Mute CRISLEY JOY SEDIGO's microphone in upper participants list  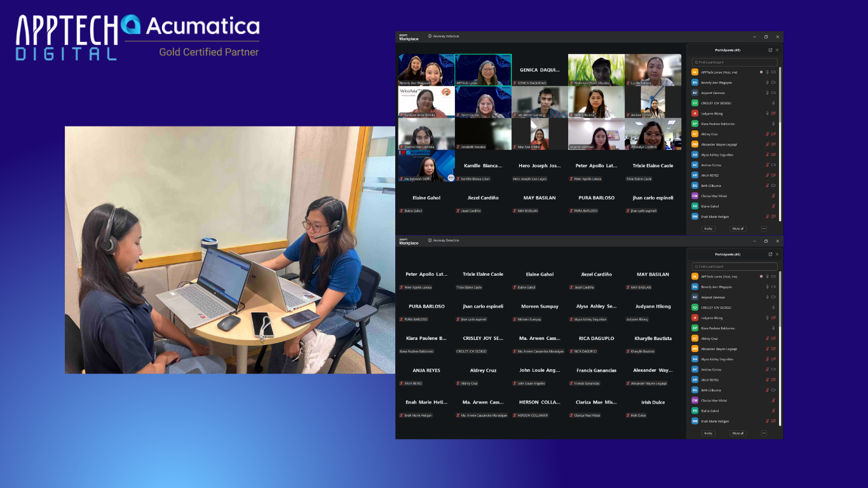[x=773, y=103]
